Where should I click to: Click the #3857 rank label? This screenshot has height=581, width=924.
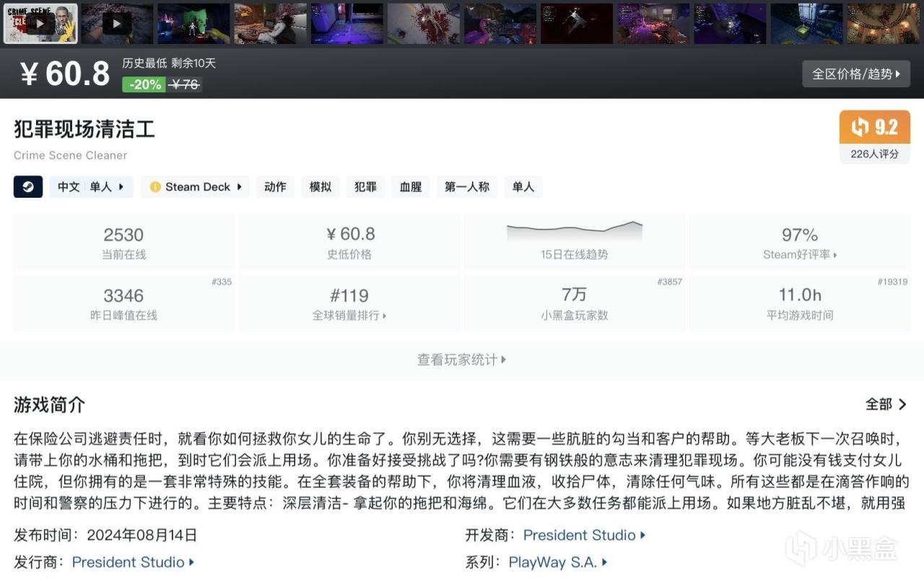669,282
